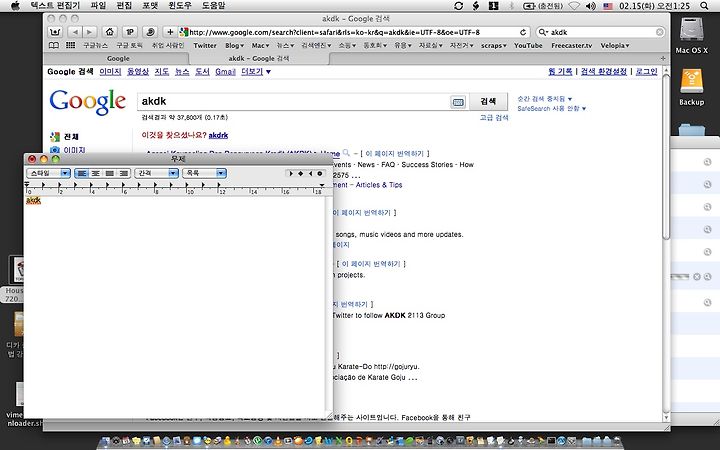Open the 윈도우 menu
The image size is (720, 450).
click(180, 6)
